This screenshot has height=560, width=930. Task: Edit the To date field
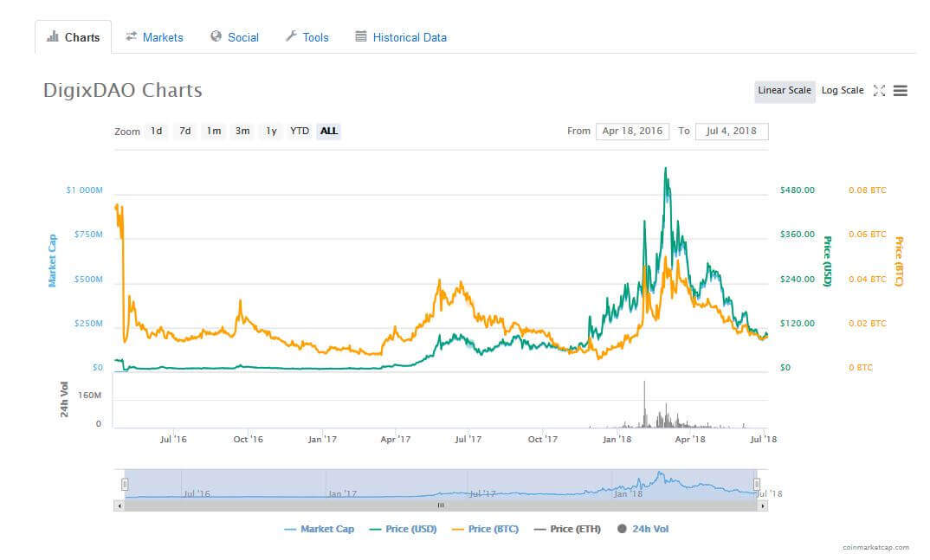click(x=732, y=131)
